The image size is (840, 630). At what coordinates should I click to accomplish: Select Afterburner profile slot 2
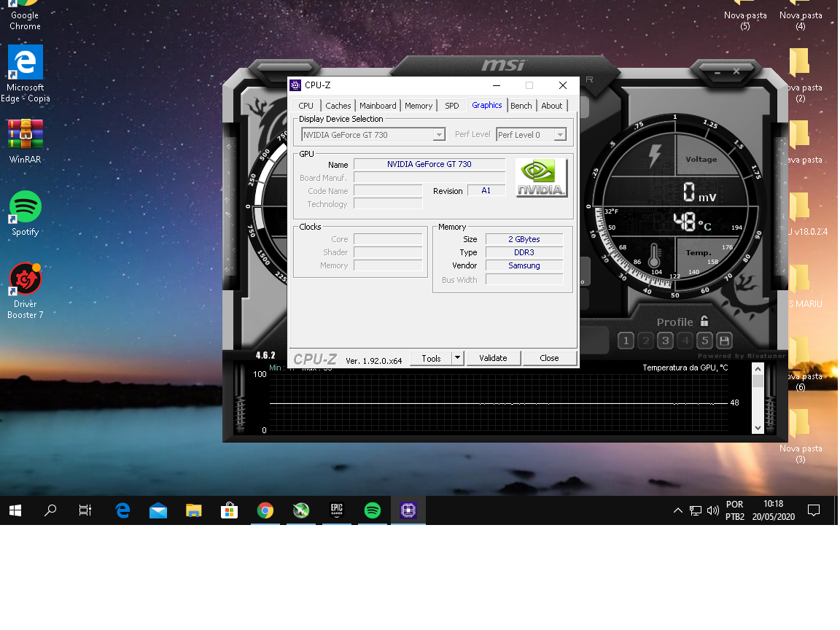[645, 341]
